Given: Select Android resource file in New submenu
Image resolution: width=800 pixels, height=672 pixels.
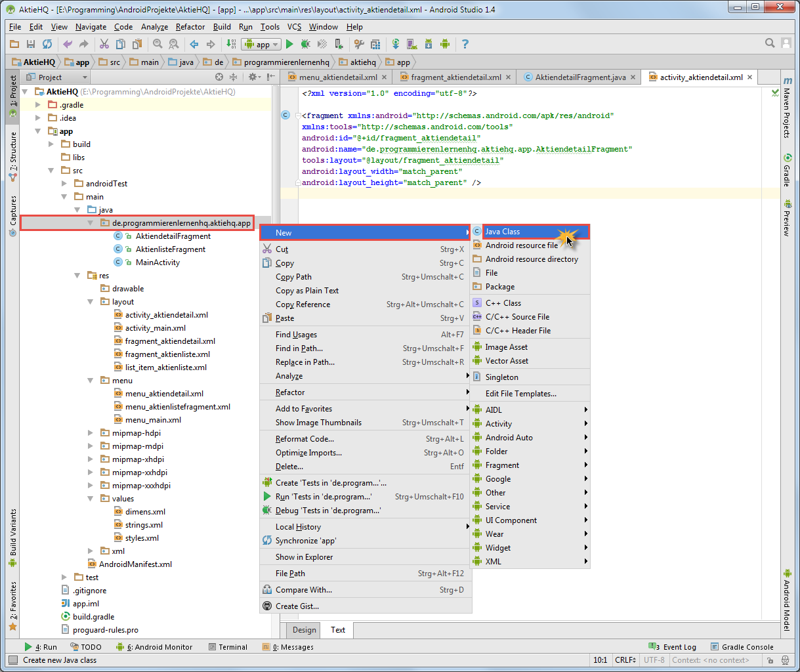Looking at the screenshot, I should pos(530,245).
